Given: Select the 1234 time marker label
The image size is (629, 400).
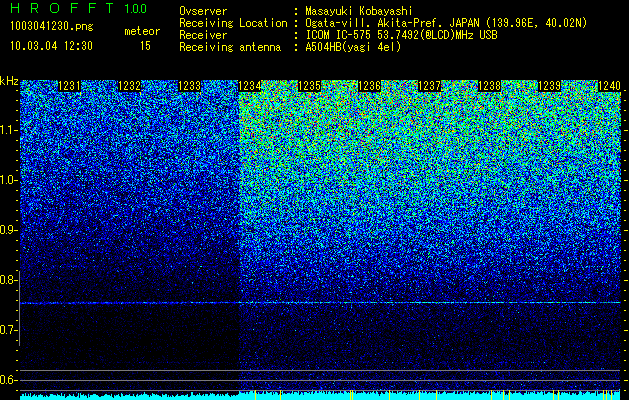Looking at the screenshot, I should 250,86.
